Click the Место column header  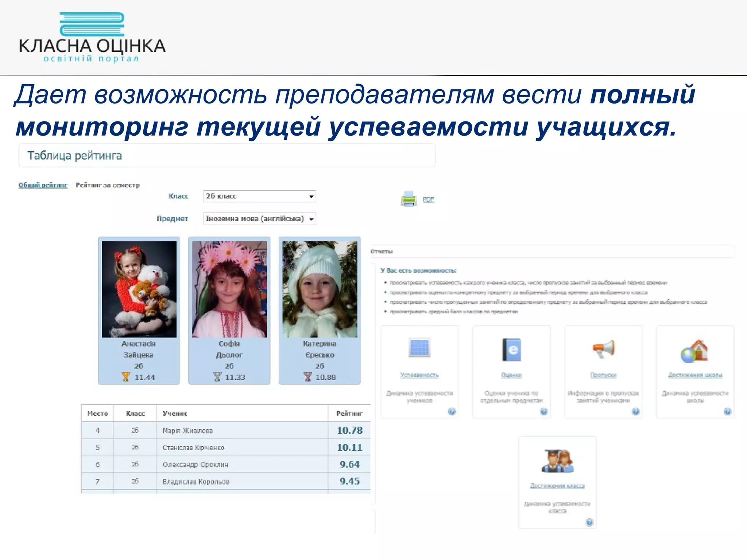tap(98, 413)
